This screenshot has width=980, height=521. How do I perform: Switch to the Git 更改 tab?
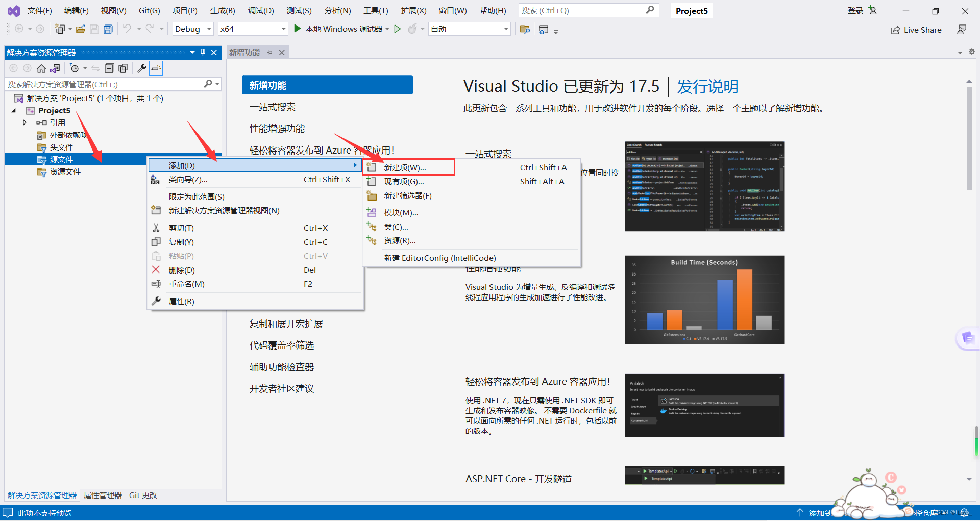(143, 495)
